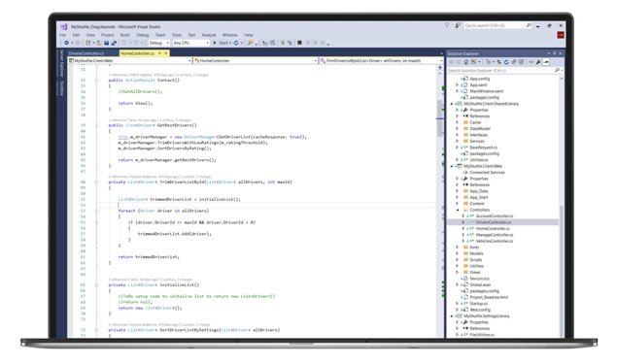The image size is (617, 364).
Task: Click the New Project toolbar icon
Action: tap(87, 43)
